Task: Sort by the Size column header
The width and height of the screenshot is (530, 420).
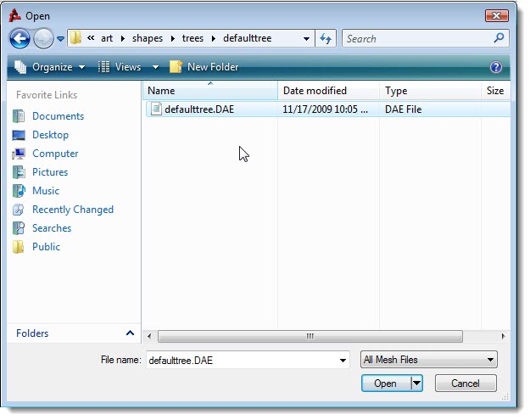Action: [x=495, y=91]
